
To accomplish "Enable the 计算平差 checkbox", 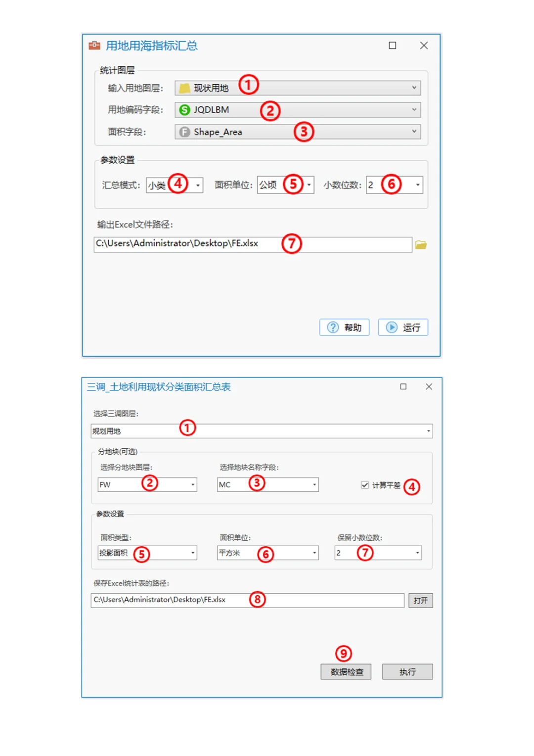I will (365, 485).
